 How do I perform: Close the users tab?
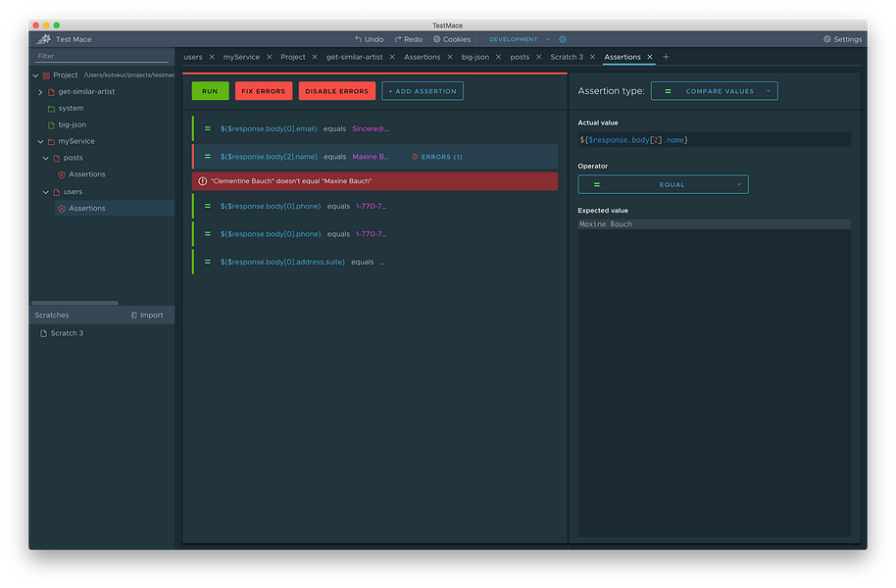(212, 57)
